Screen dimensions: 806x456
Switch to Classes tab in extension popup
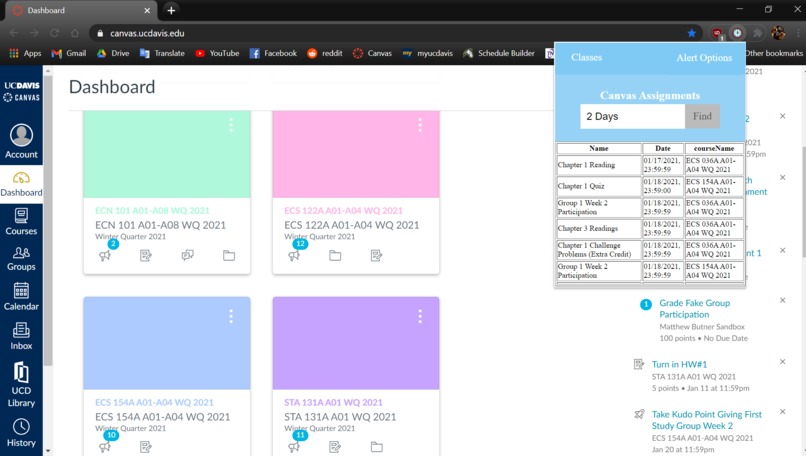(586, 58)
